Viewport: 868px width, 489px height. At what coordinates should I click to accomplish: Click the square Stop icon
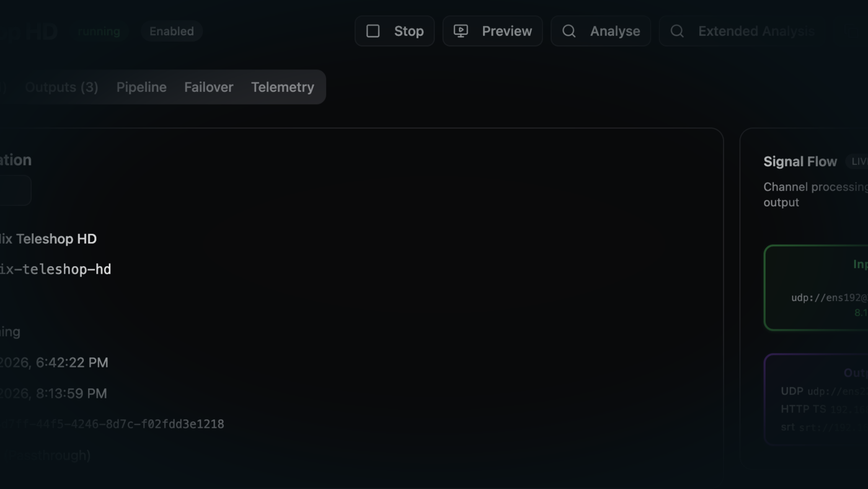373,31
